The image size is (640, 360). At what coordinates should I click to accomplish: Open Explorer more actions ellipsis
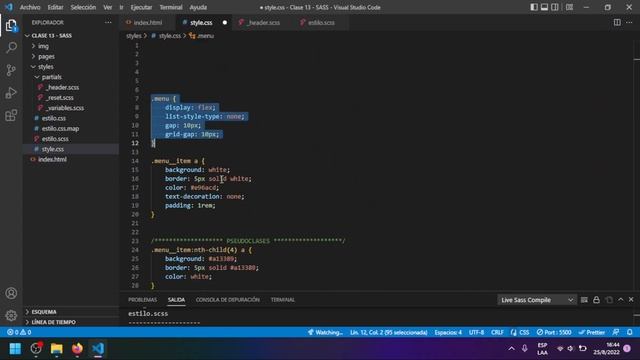click(x=108, y=22)
